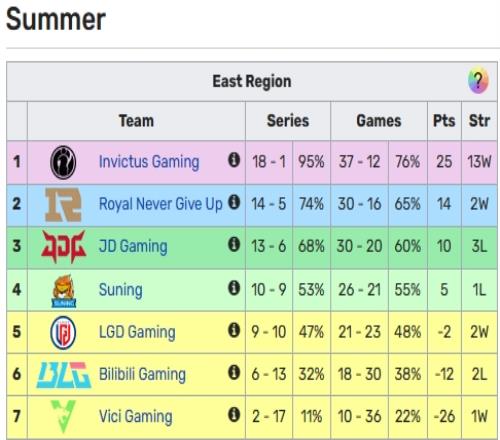Click the Royal Never Give Up logo
This screenshot has height=440, width=500.
point(63,204)
